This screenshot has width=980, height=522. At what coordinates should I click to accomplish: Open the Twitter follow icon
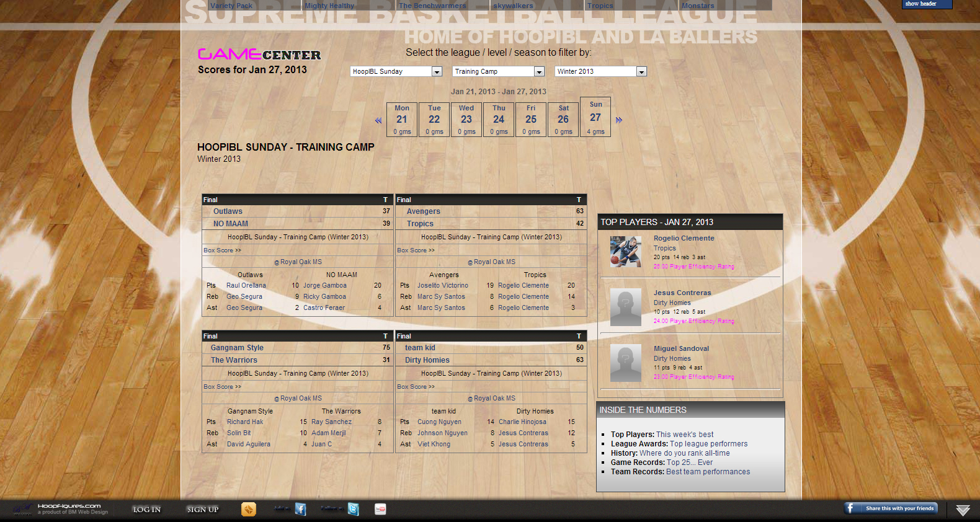[x=353, y=509]
